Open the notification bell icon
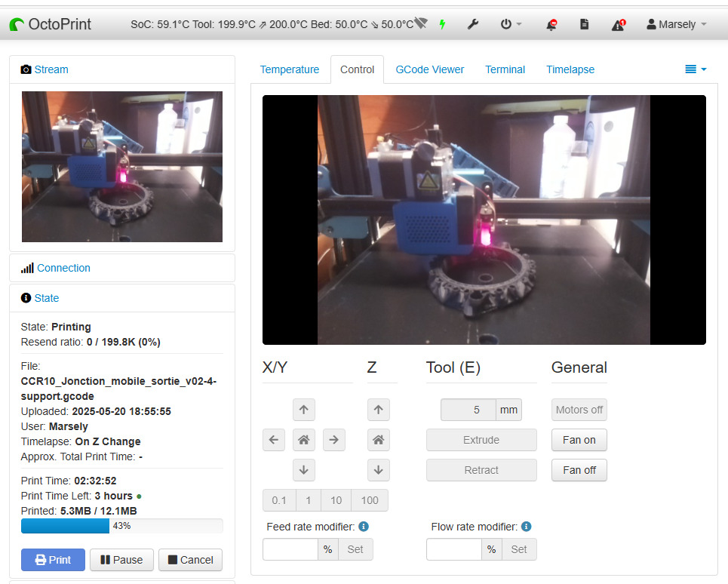 point(551,24)
